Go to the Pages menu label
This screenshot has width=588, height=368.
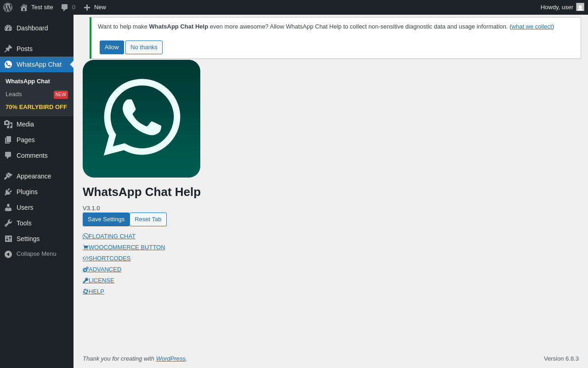(26, 140)
